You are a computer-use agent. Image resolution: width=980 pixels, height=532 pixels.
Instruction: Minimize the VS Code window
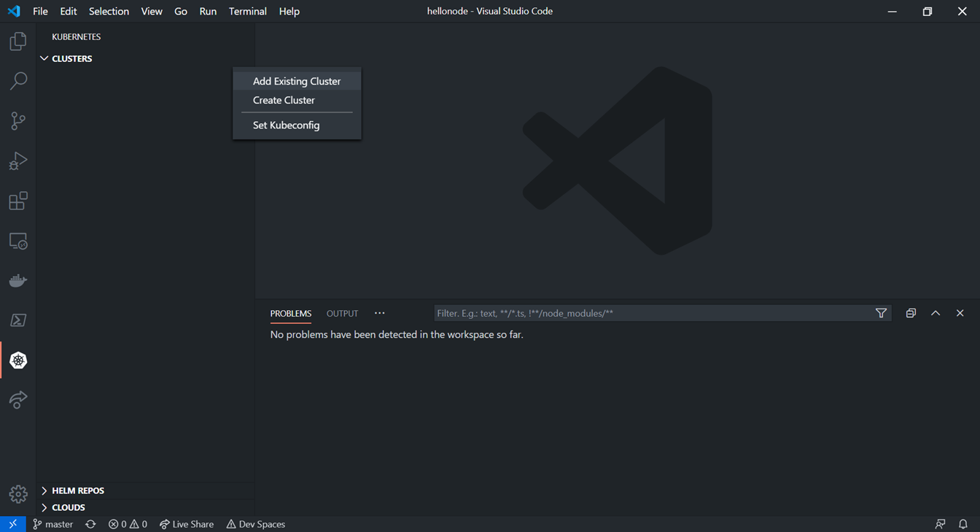click(x=892, y=11)
